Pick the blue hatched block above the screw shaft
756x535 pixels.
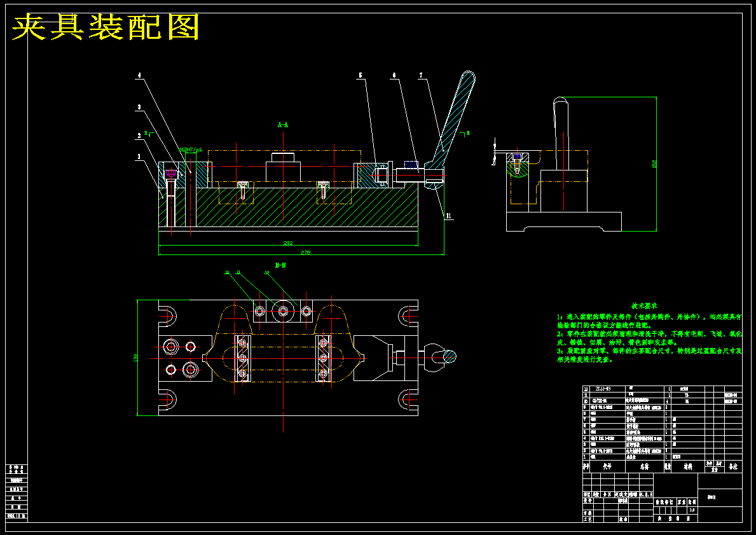[411, 164]
